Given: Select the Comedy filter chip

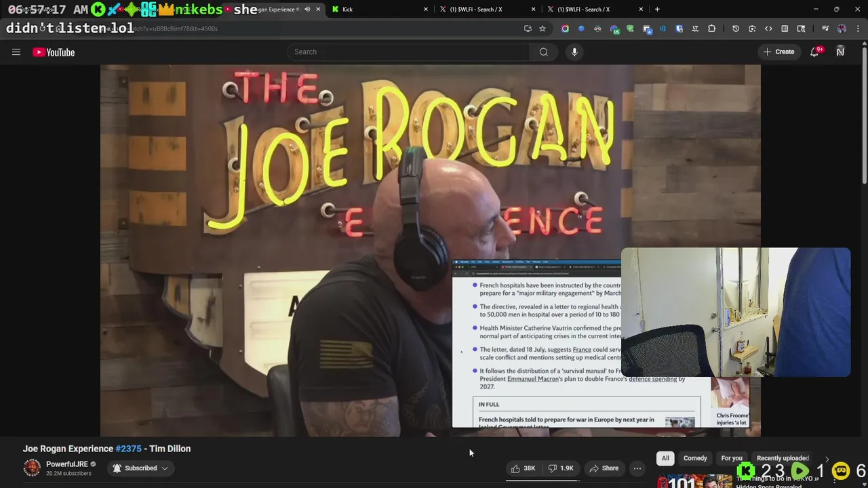Looking at the screenshot, I should [x=695, y=458].
